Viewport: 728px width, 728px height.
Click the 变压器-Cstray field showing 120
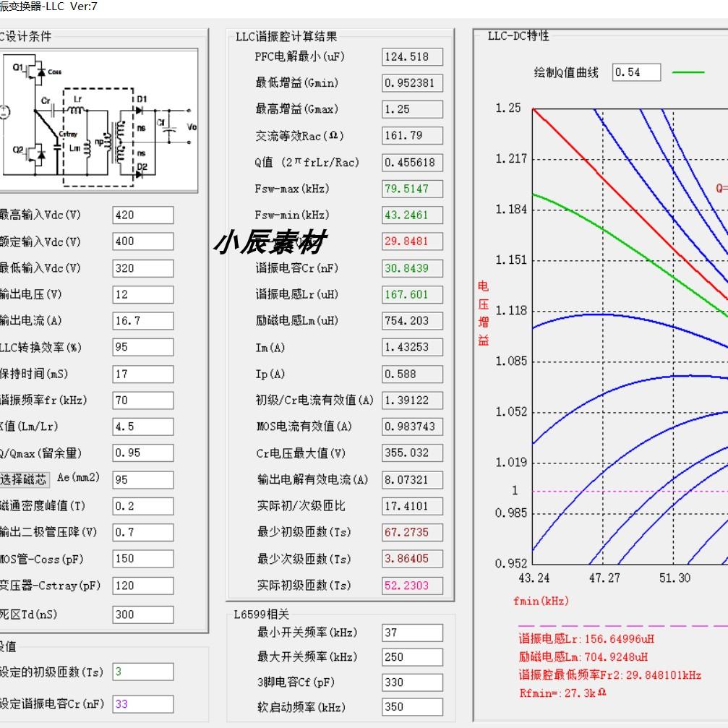143,586
